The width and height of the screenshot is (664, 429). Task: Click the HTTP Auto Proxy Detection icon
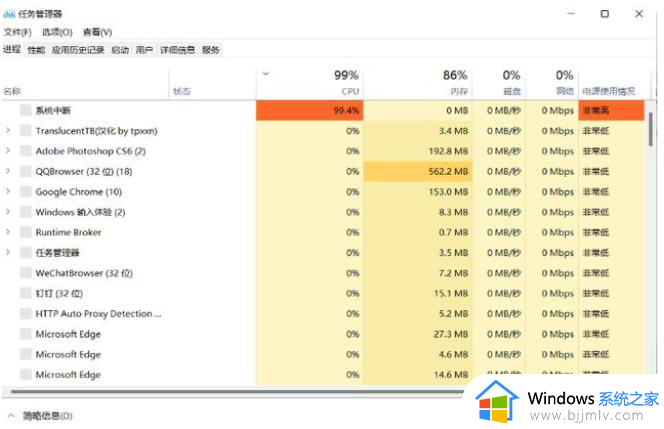[x=26, y=314]
